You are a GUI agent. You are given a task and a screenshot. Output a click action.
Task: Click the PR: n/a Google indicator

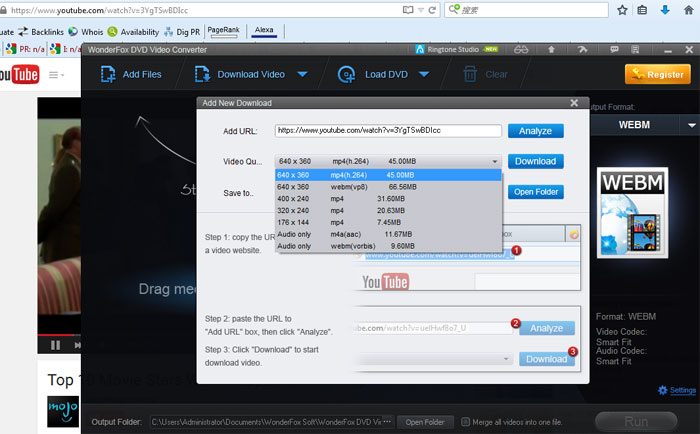point(25,49)
